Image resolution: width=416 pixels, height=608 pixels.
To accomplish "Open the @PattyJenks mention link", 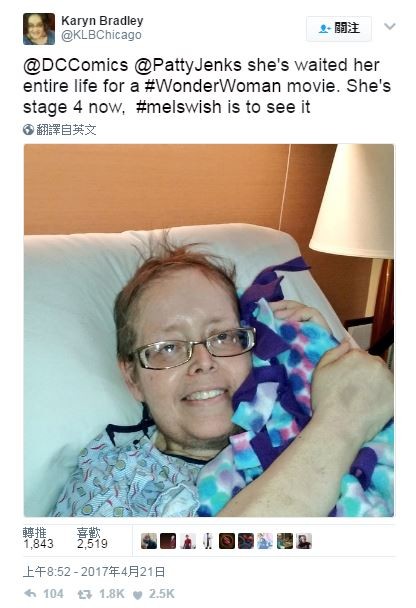I will (x=188, y=66).
